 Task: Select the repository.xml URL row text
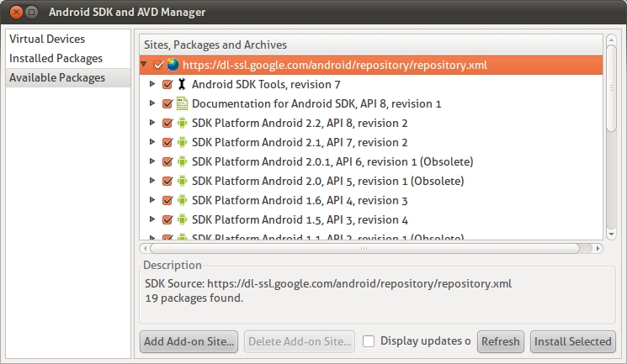pyautogui.click(x=335, y=65)
